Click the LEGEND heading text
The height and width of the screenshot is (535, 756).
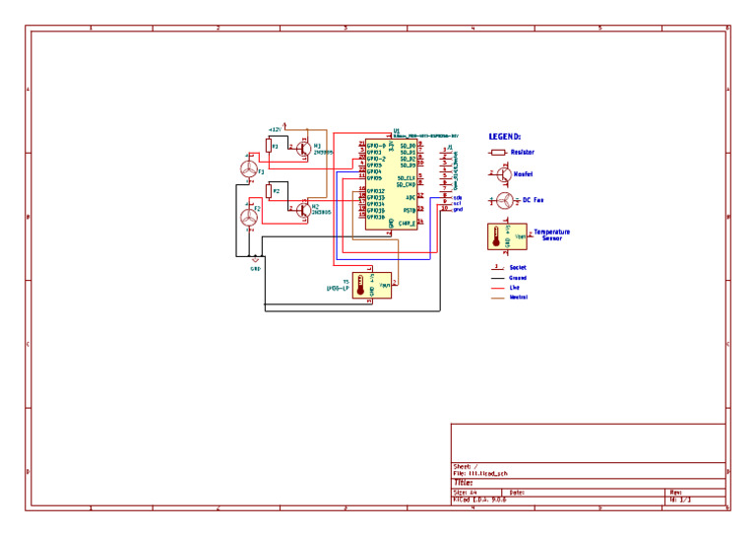pyautogui.click(x=505, y=137)
